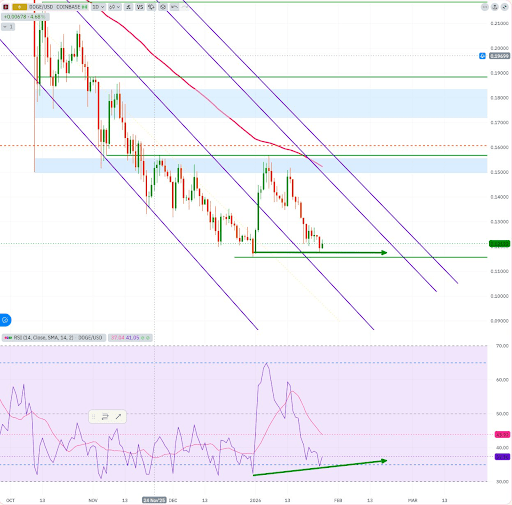Click the grey crosshair price label on the axis
The height and width of the screenshot is (505, 512).
499,56
